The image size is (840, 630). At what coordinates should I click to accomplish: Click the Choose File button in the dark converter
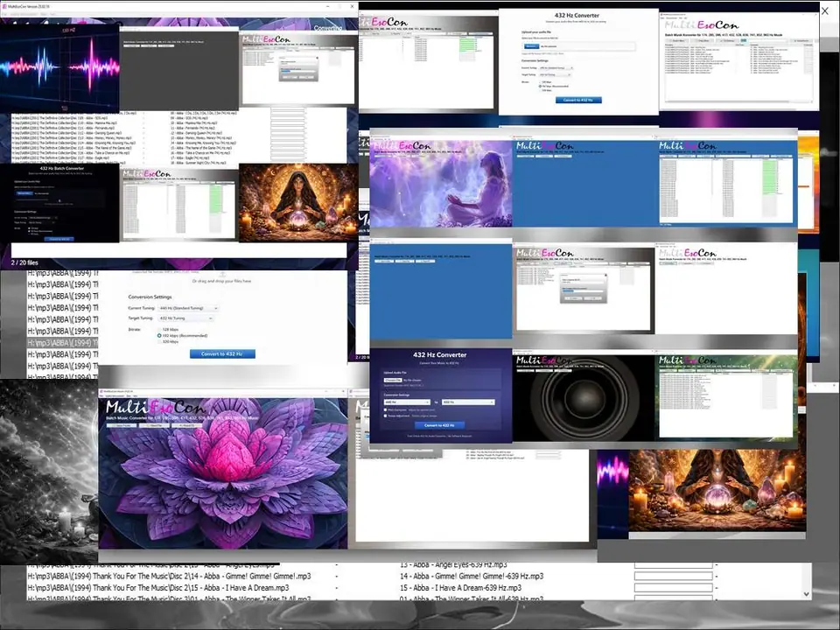click(x=393, y=379)
